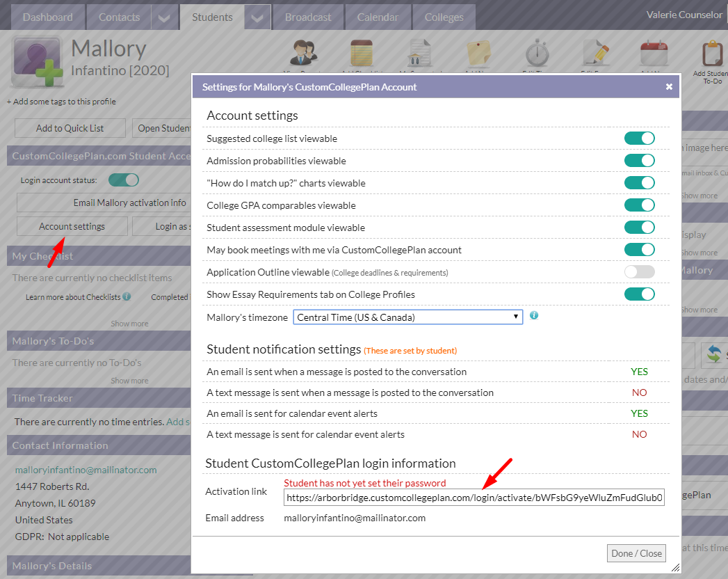Click the 'GDPR: Not applicable' text
The height and width of the screenshot is (579, 728).
click(x=62, y=537)
